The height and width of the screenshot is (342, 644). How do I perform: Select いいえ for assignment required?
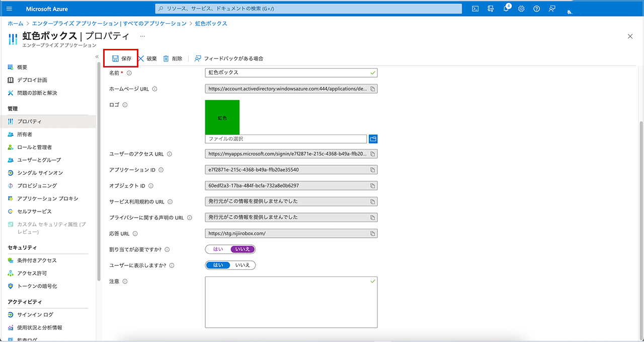point(243,249)
